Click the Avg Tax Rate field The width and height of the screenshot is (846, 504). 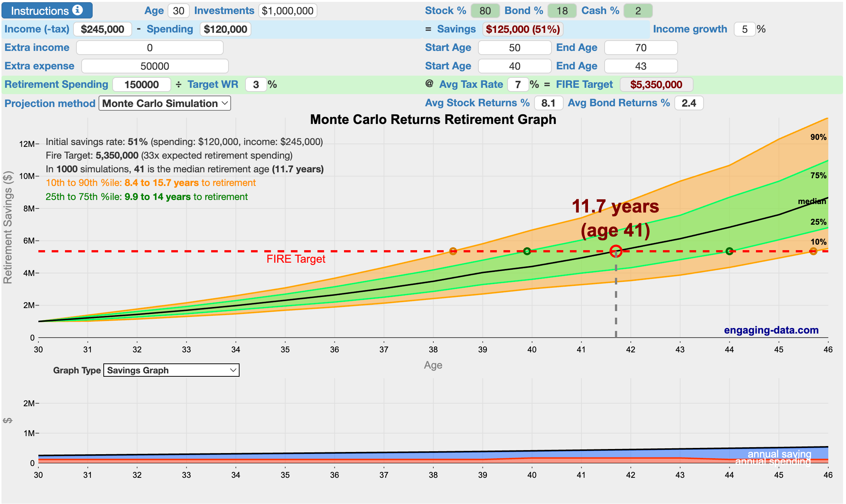518,84
